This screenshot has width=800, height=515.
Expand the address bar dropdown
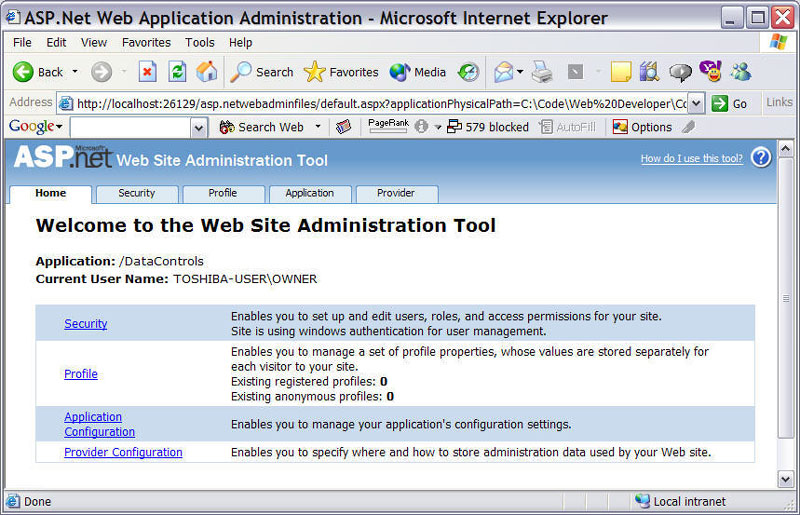click(696, 104)
